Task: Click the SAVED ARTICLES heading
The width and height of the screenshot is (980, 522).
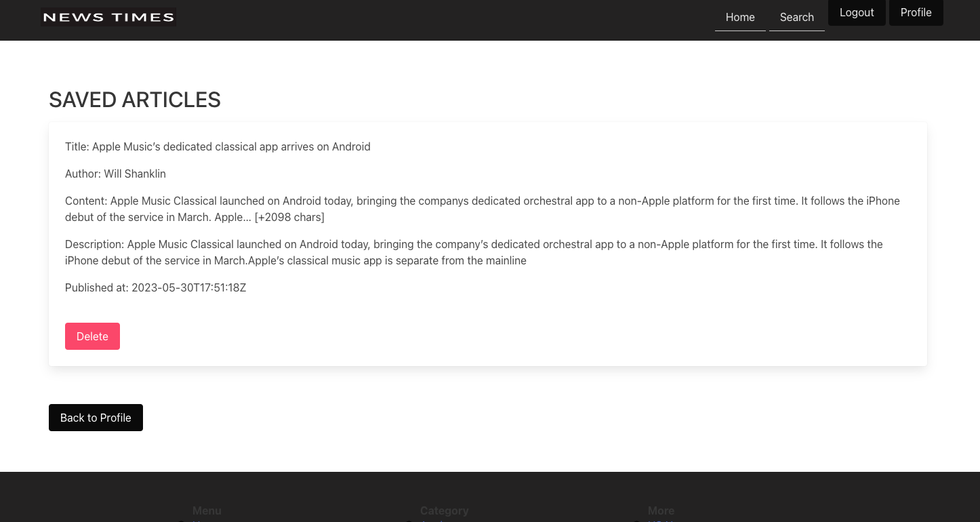Action: (x=135, y=100)
